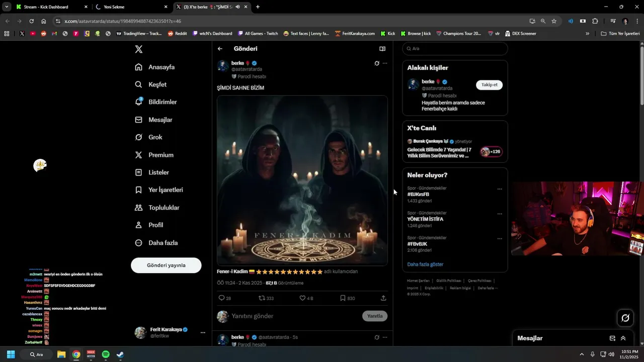Click the Yanıtını gönder reply field
Image resolution: width=644 pixels, height=362 pixels.
pyautogui.click(x=294, y=316)
